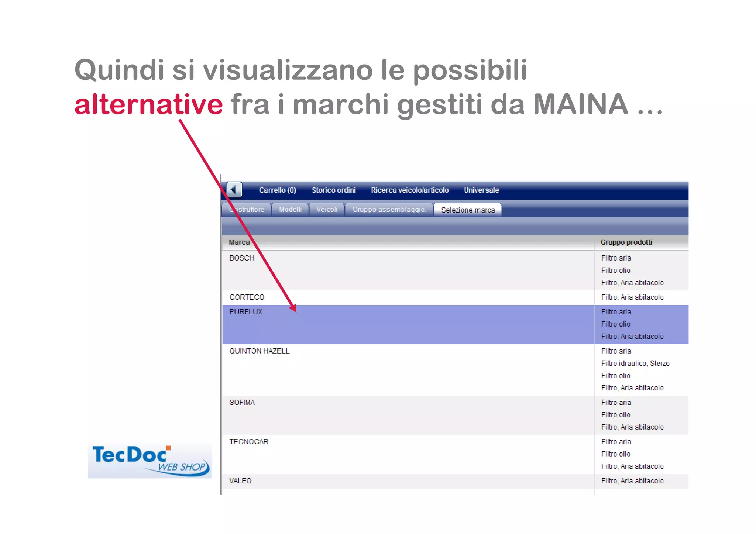This screenshot has width=756, height=534.
Task: Click Filtro olio under SOFIMA
Action: [616, 415]
